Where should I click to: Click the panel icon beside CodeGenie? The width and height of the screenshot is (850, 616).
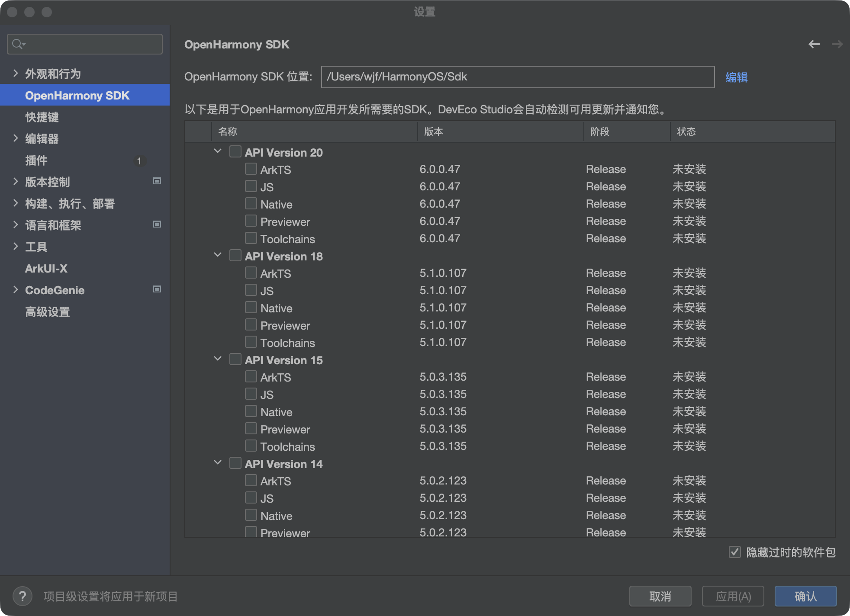click(x=157, y=289)
